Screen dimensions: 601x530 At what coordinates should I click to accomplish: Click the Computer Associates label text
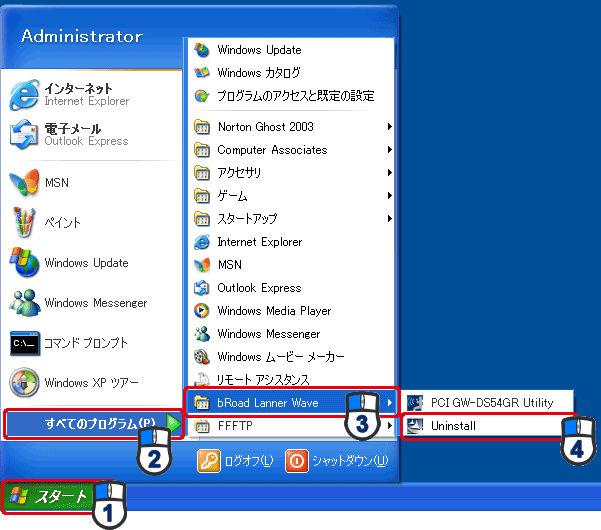273,150
